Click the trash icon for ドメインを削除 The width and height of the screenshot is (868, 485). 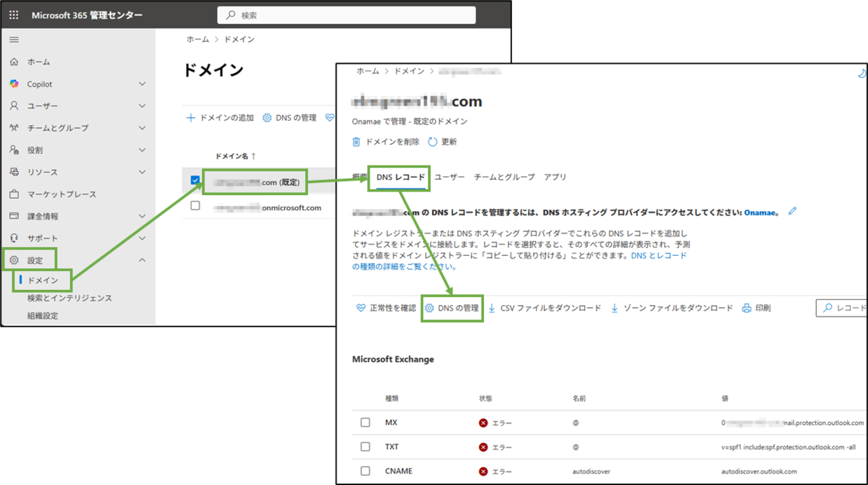(x=356, y=142)
